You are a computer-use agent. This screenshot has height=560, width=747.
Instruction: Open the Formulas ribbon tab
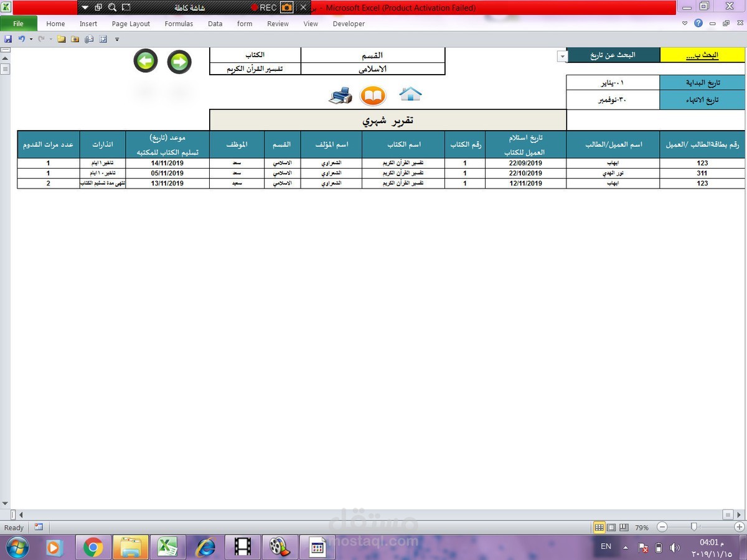[x=179, y=24]
